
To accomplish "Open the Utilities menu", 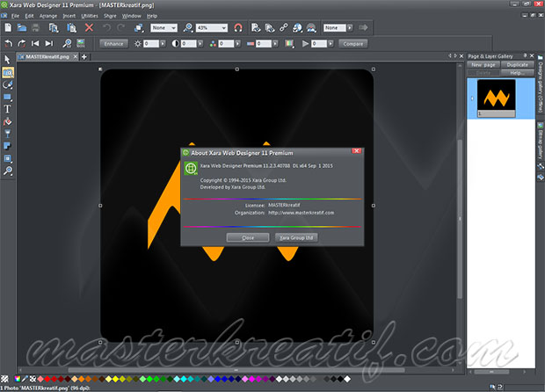I will (90, 16).
